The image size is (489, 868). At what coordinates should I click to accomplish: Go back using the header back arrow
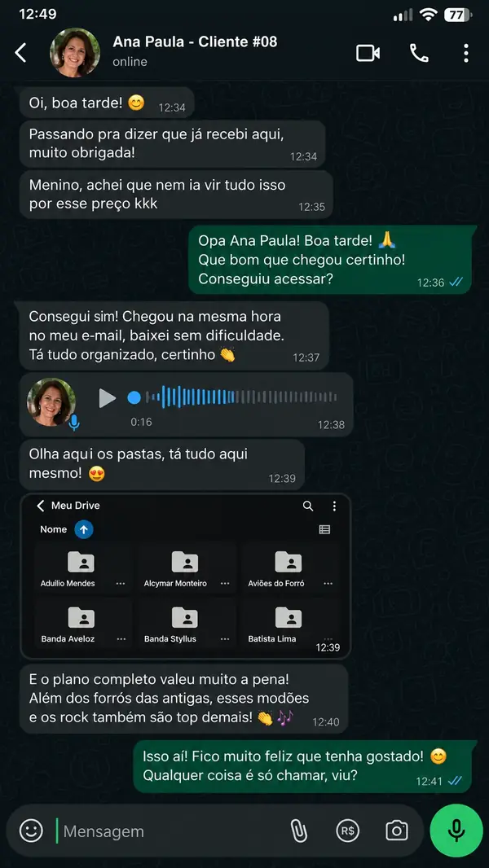pos(20,53)
